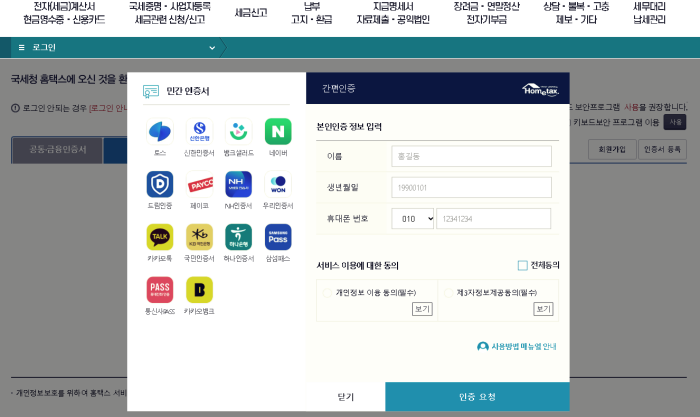Click the 사용 keyboard security button
This screenshot has width=700, height=417.
pos(675,122)
